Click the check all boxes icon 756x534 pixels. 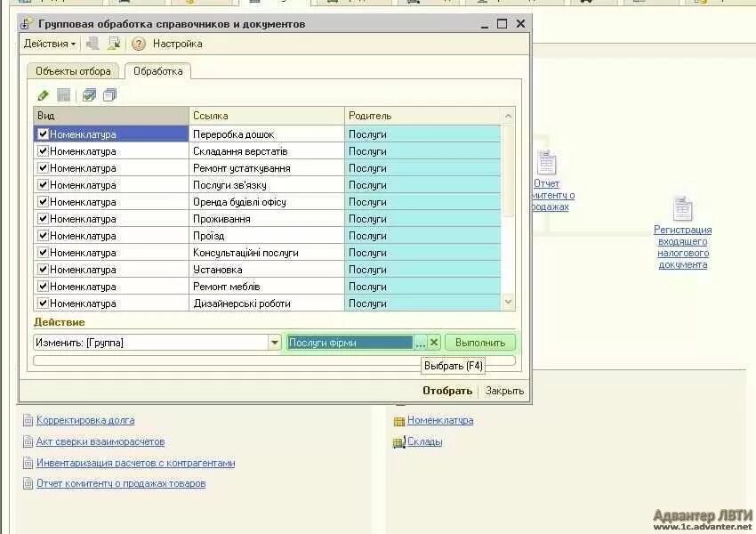89,95
